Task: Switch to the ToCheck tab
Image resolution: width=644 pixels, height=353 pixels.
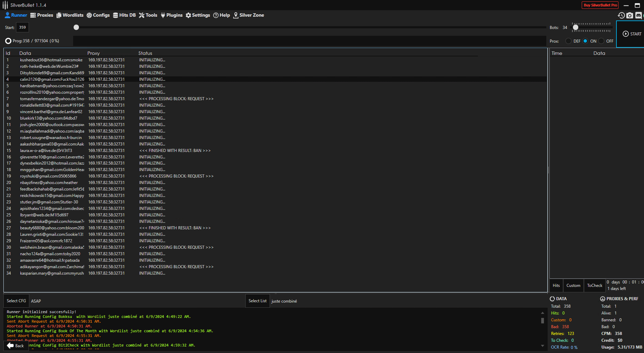Action: 595,286
